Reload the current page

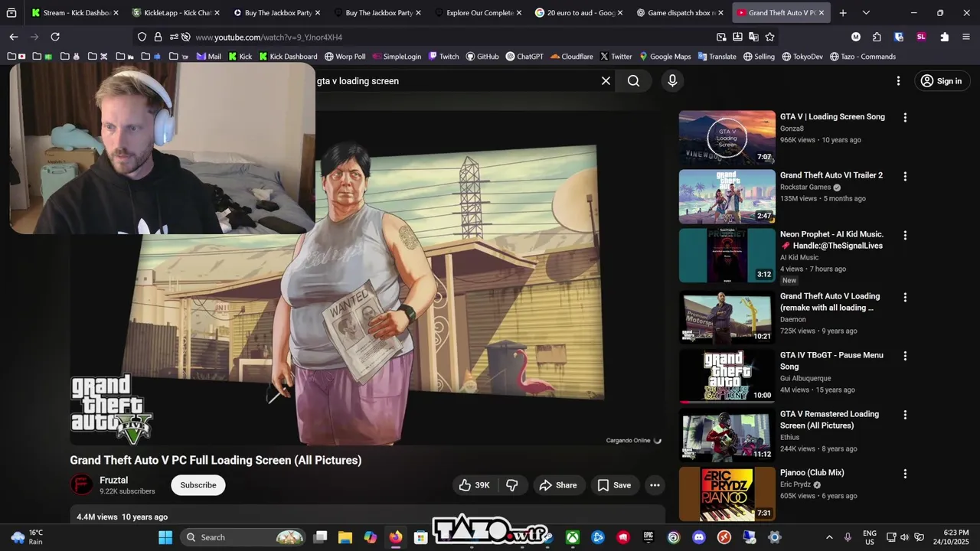coord(55,37)
